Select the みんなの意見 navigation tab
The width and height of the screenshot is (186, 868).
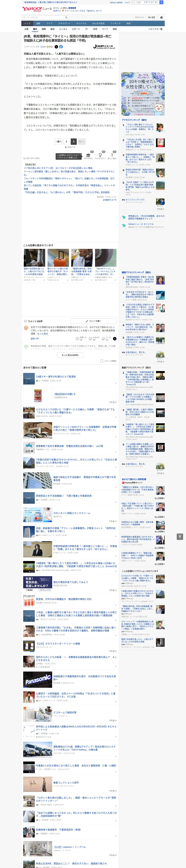[98, 23]
